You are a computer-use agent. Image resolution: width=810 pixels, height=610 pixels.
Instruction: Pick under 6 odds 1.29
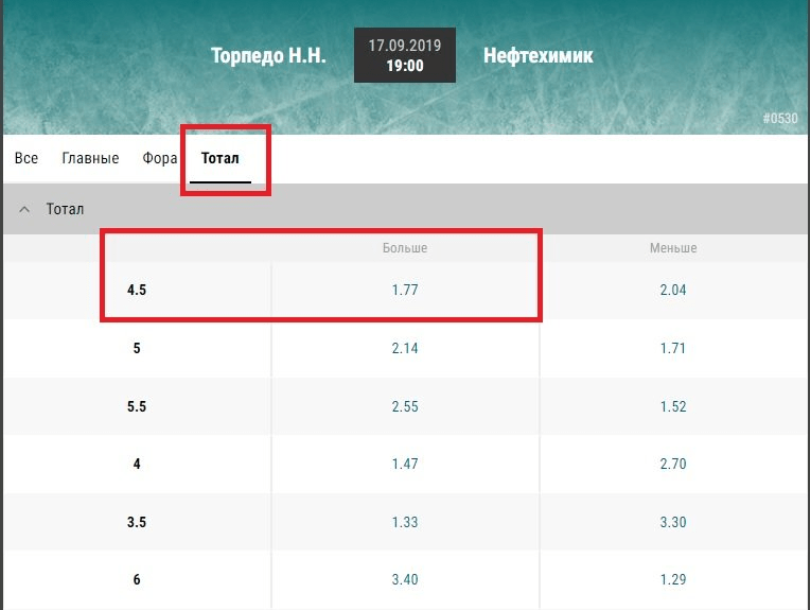(673, 580)
